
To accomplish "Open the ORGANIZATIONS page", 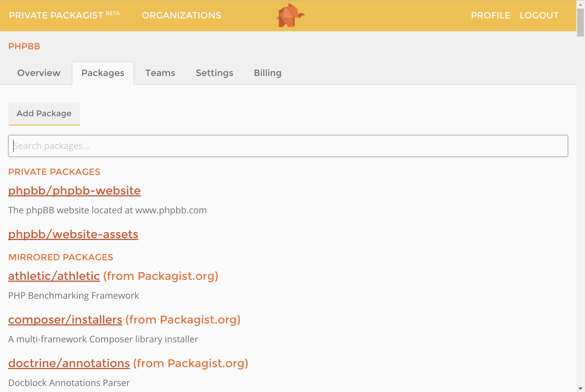I will pos(181,15).
